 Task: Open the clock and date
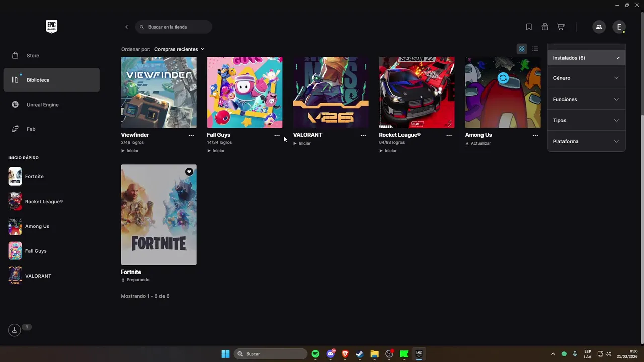pyautogui.click(x=627, y=354)
